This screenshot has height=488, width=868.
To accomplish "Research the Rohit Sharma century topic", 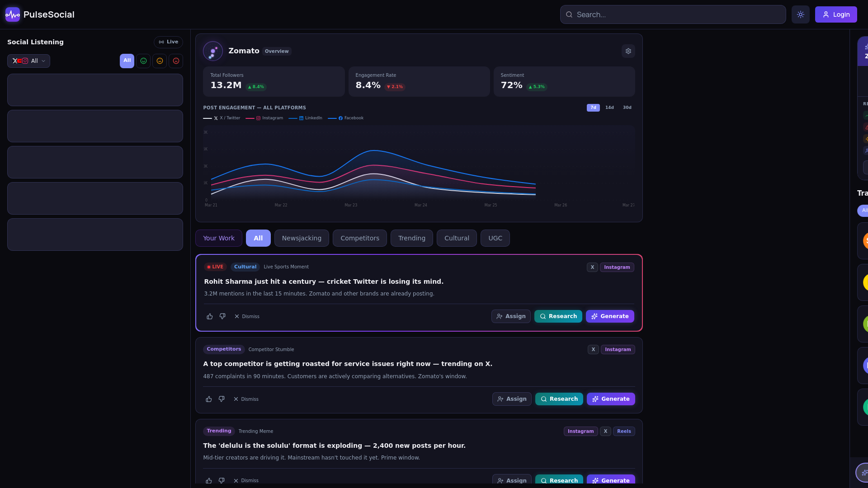I will [x=558, y=316].
